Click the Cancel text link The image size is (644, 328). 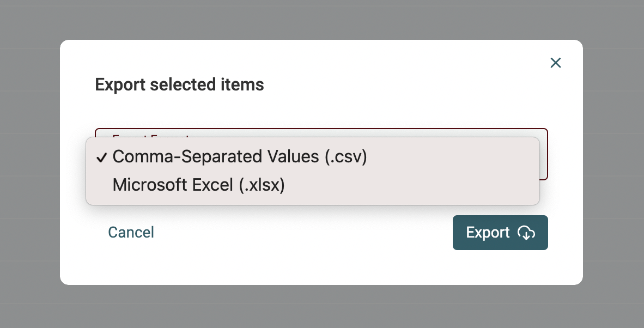click(131, 233)
